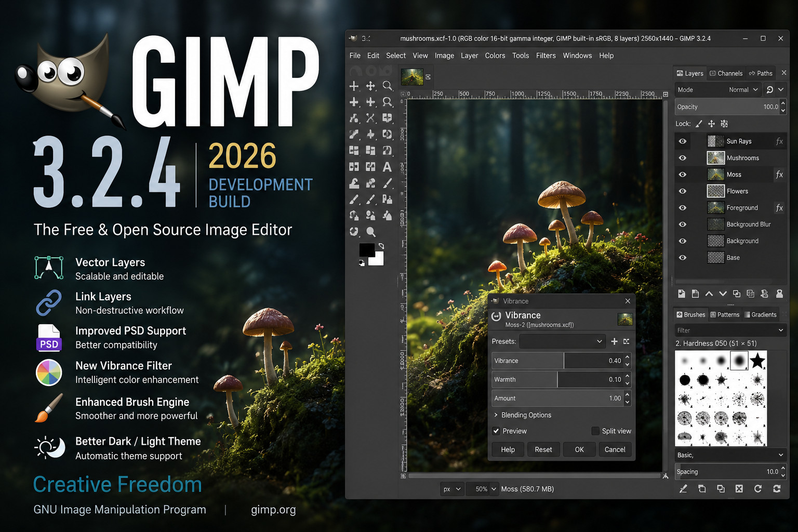
Task: Open manage presets icon beside plus
Action: (627, 341)
